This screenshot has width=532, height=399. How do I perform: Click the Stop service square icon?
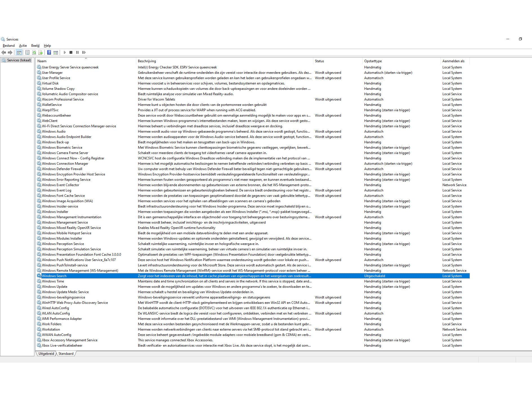(71, 52)
